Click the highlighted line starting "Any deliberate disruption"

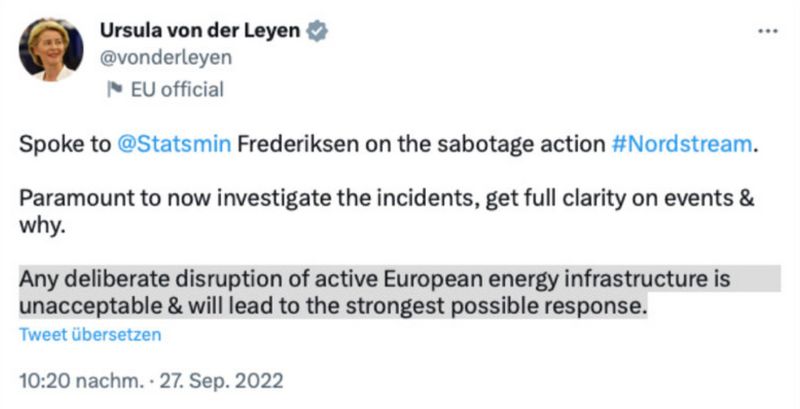(387, 279)
